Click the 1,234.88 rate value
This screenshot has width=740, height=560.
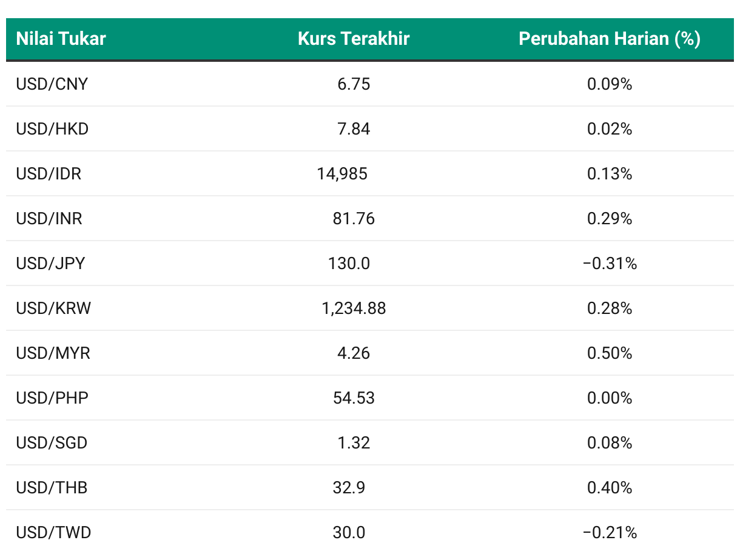[354, 308]
